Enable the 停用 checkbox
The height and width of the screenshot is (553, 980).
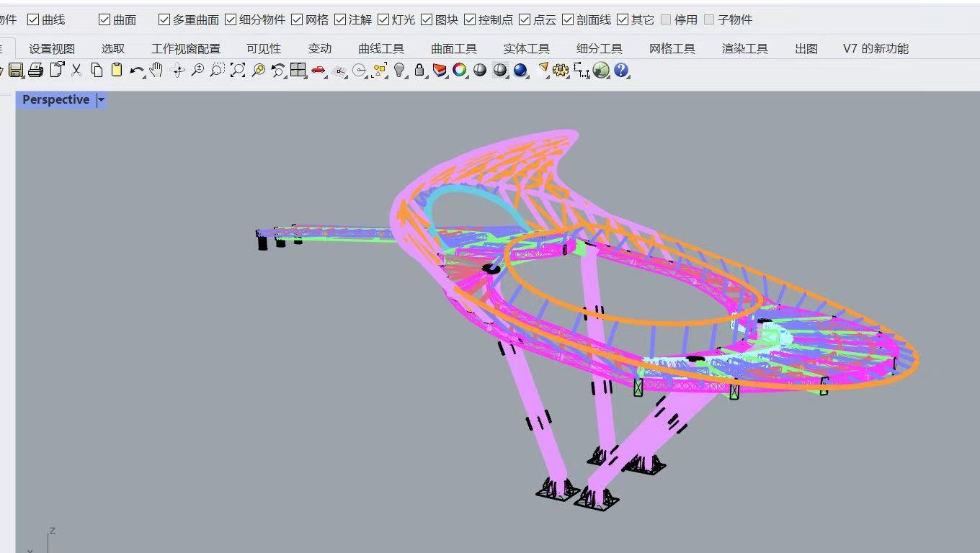click(666, 19)
